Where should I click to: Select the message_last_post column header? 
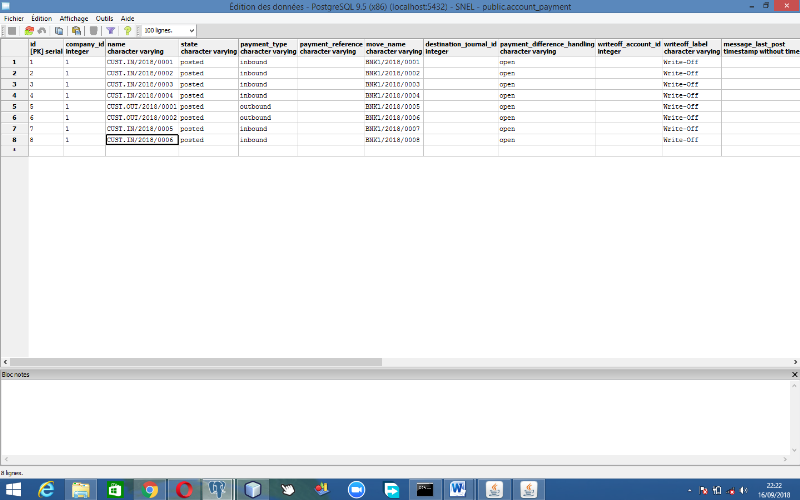761,48
